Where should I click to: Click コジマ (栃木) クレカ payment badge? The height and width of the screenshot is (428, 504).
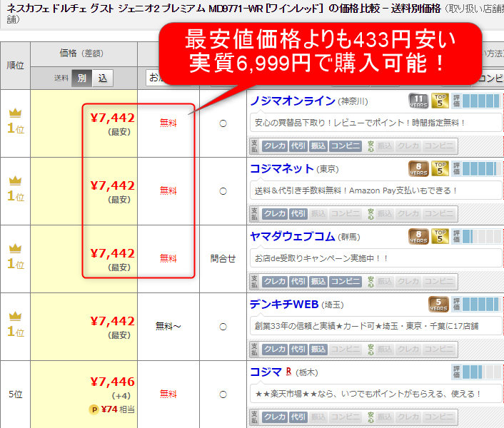tap(275, 417)
